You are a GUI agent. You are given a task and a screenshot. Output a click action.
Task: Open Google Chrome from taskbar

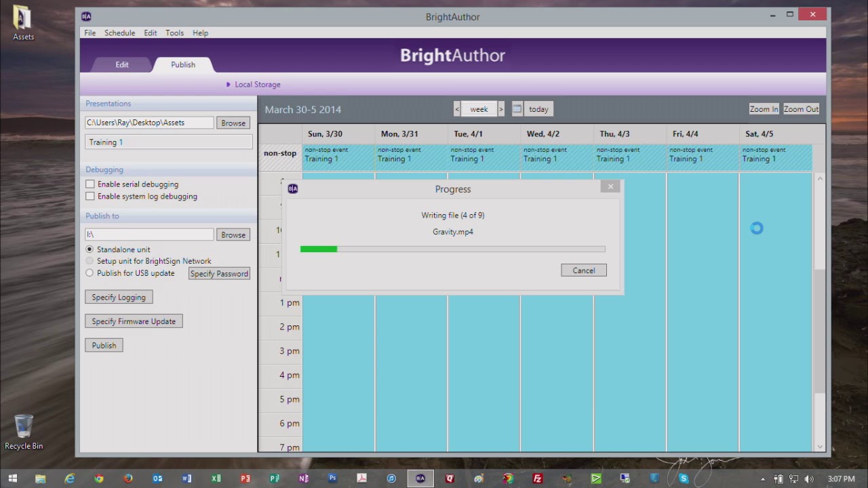pyautogui.click(x=99, y=479)
